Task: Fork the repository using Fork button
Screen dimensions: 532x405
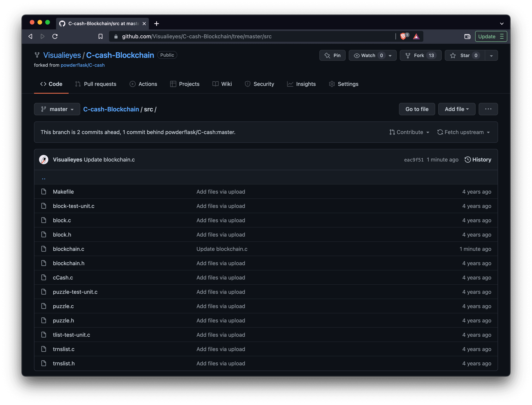Action: (420, 56)
